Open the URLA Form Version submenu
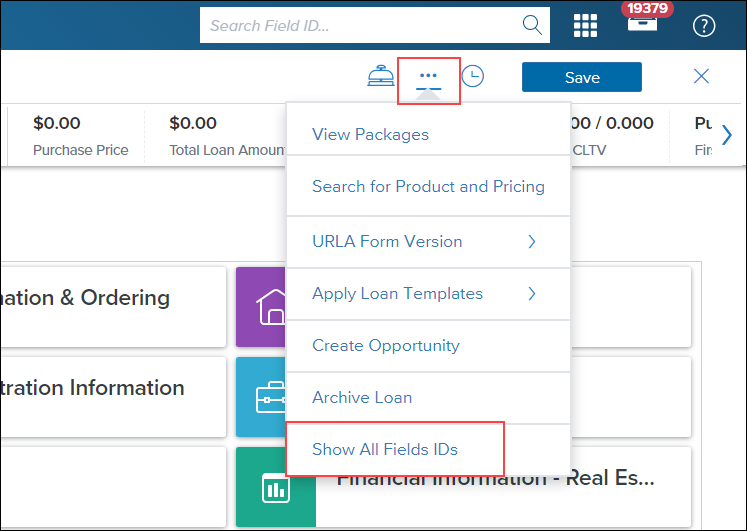The image size is (747, 531). click(x=428, y=241)
